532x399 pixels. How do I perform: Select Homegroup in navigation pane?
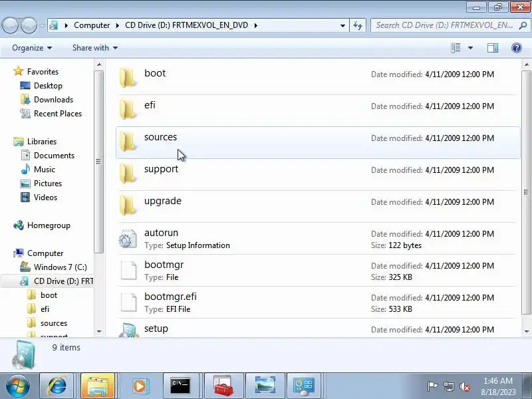pos(49,225)
